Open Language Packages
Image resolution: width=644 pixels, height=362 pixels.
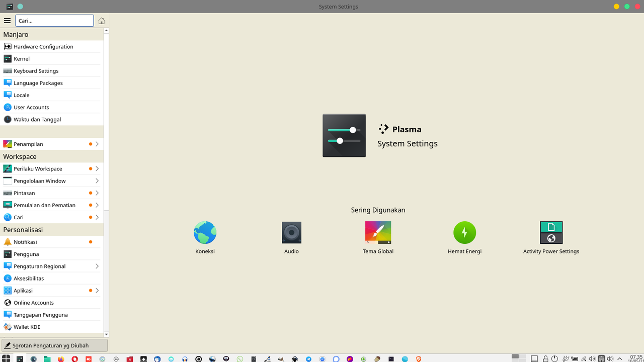click(x=52, y=83)
